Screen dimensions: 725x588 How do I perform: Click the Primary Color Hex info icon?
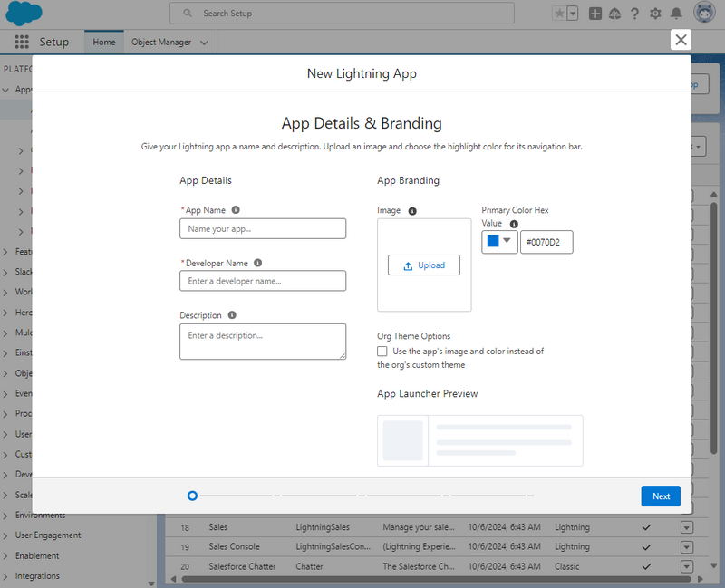point(514,224)
